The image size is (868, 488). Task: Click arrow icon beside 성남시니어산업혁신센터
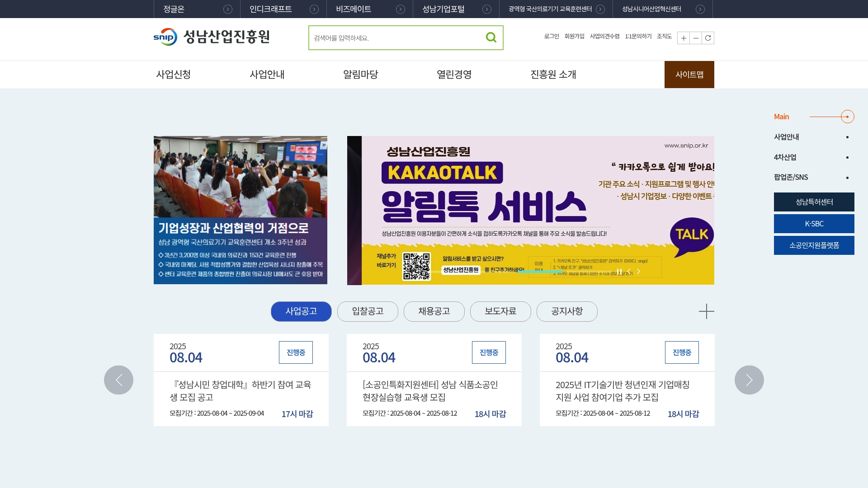tap(700, 9)
